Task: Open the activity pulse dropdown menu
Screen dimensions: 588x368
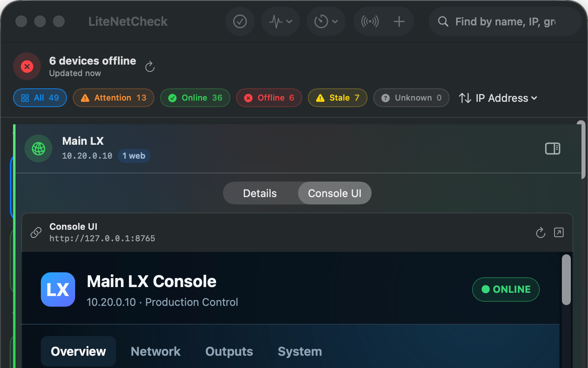Action: tap(281, 21)
